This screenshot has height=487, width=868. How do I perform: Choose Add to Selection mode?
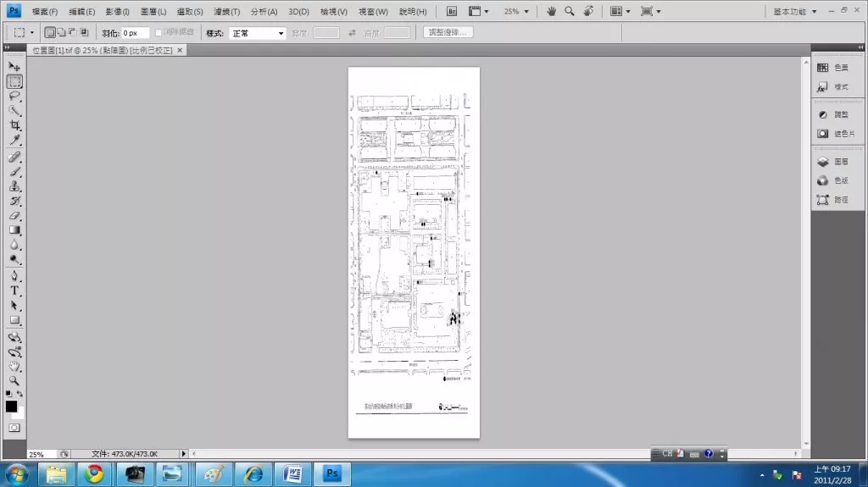(61, 33)
